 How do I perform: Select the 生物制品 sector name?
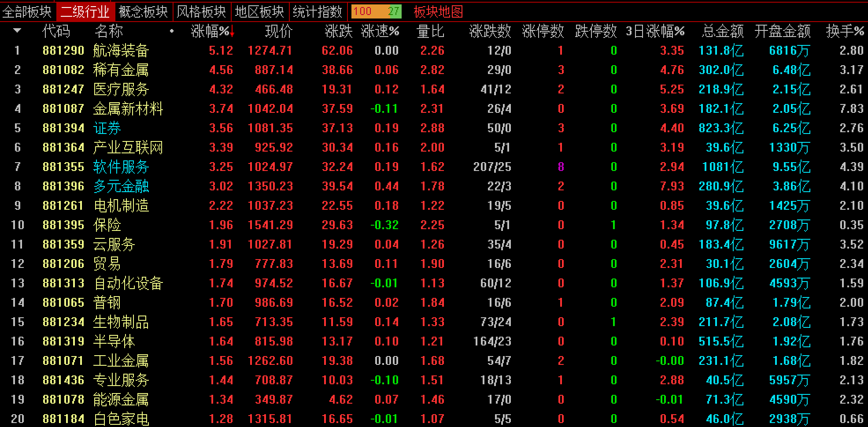[x=121, y=322]
